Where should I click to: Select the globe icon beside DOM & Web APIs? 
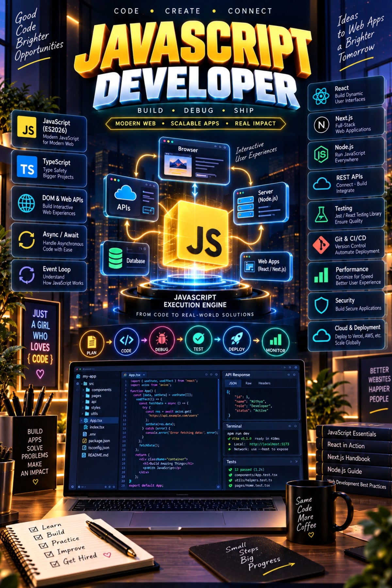coord(26,203)
